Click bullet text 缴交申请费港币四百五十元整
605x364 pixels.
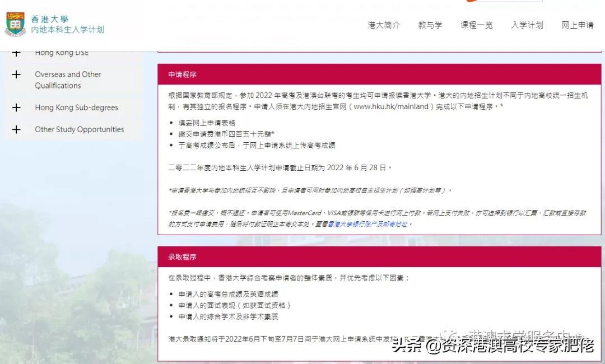pos(226,134)
